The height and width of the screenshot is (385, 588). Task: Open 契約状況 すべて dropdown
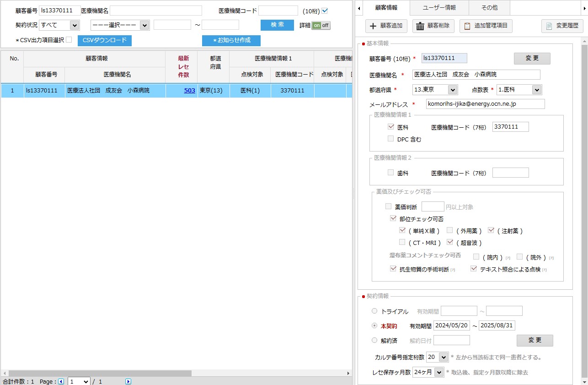[x=59, y=25]
